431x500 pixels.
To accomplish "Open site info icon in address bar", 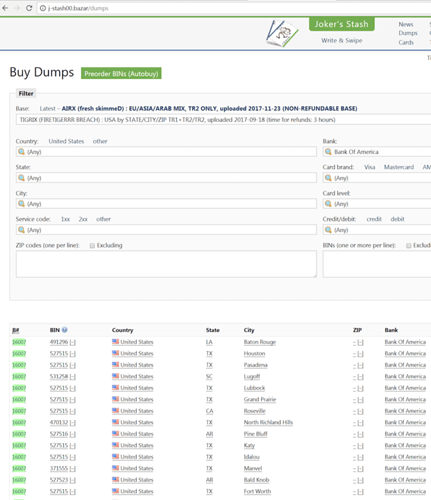I will 43,8.
